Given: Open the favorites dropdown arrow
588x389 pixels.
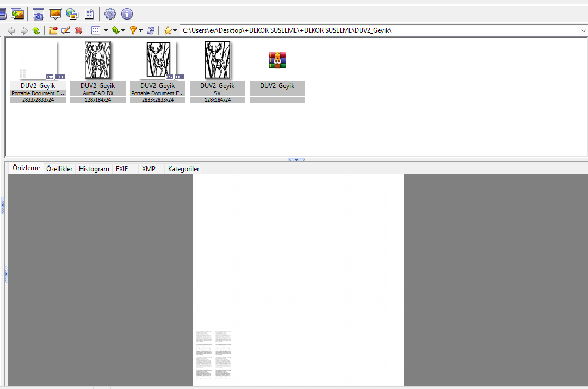Looking at the screenshot, I should click(175, 30).
